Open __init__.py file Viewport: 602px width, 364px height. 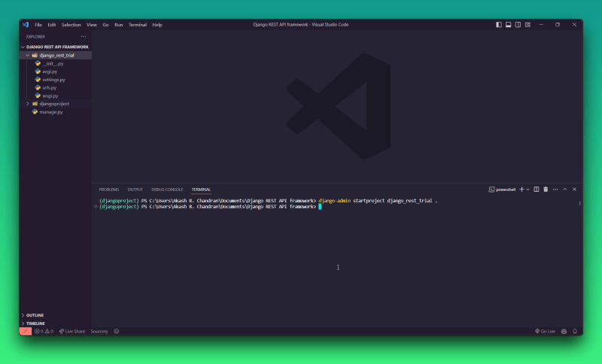[x=53, y=63]
